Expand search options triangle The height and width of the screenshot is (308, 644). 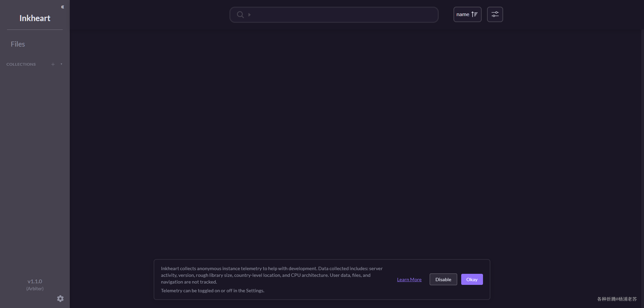click(x=249, y=15)
